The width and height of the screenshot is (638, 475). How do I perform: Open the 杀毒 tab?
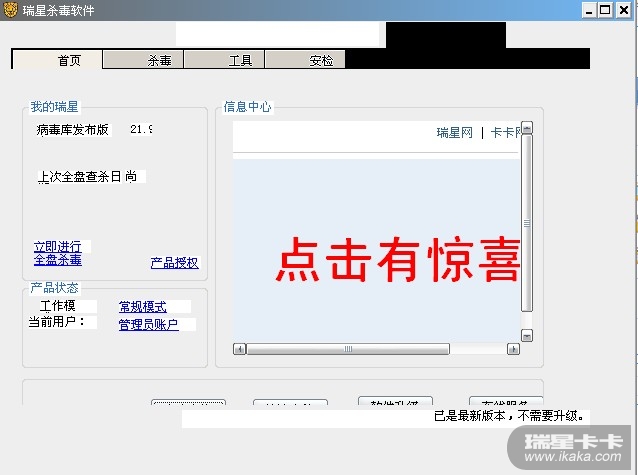pyautogui.click(x=143, y=60)
